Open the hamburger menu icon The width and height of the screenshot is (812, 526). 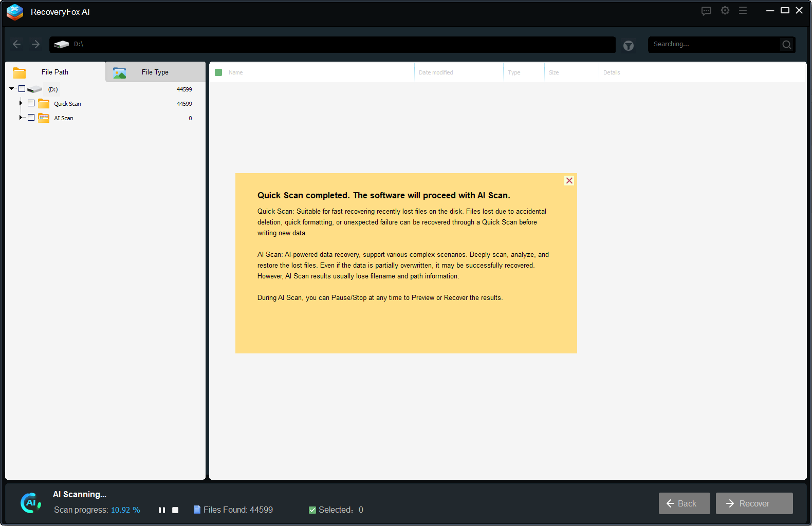point(743,10)
